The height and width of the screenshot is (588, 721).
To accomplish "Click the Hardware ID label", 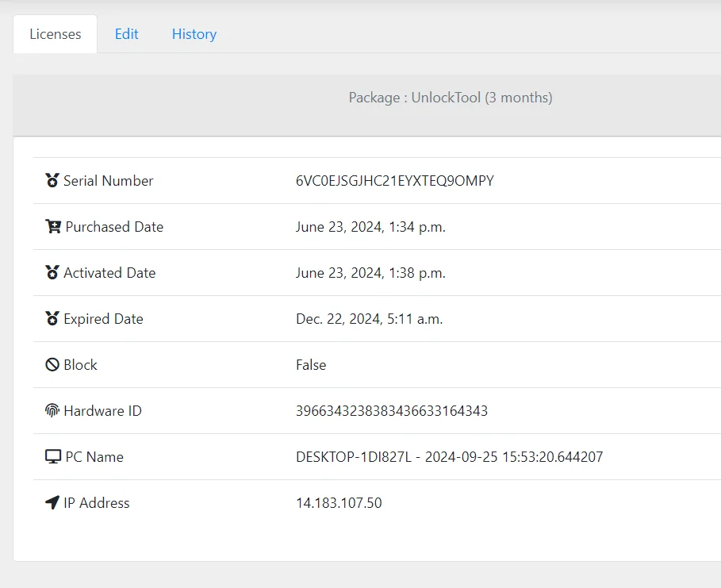I will [x=102, y=411].
